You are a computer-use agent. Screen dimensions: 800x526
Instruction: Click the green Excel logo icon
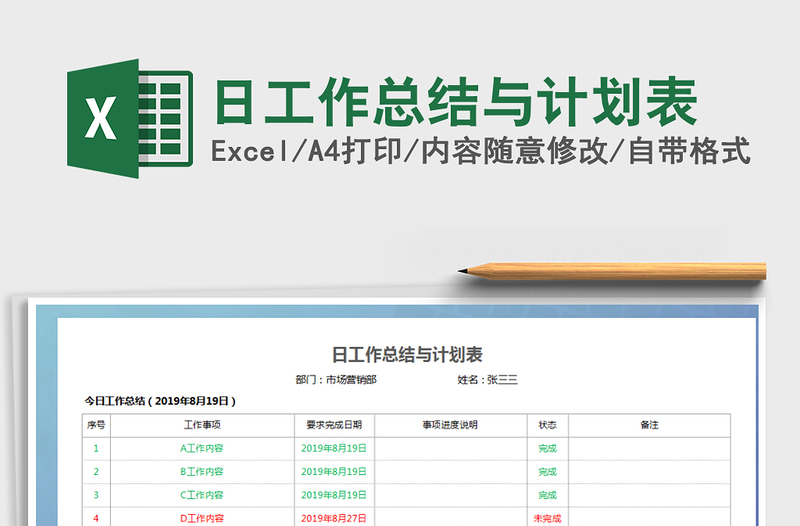click(130, 118)
